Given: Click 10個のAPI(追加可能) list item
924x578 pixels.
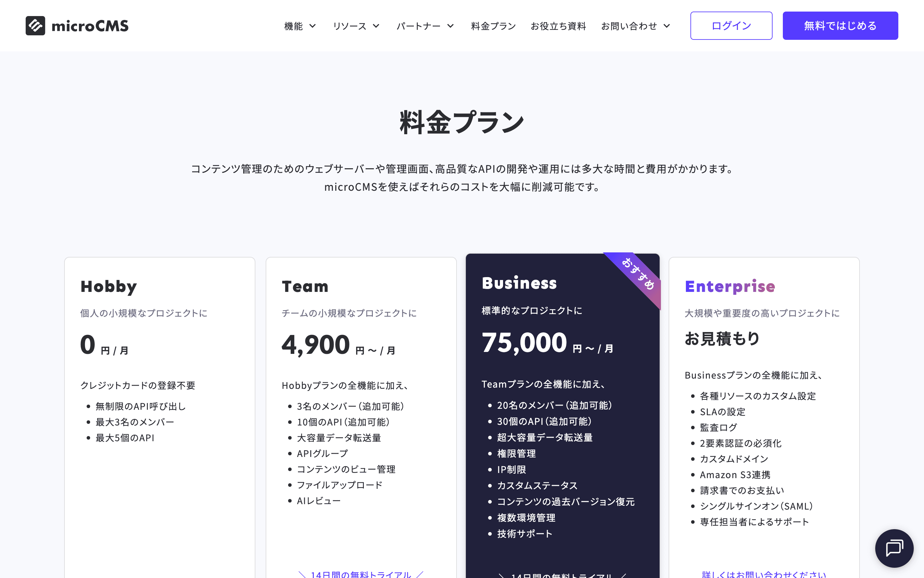Looking at the screenshot, I should click(x=343, y=422).
